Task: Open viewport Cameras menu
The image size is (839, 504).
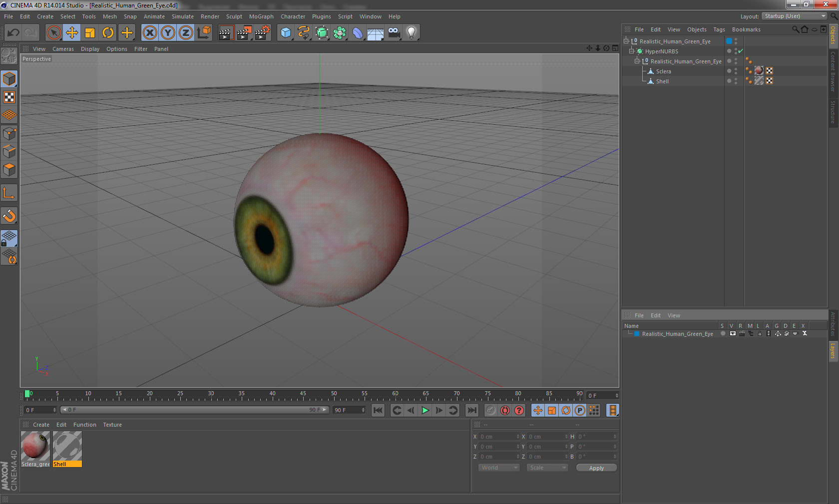Action: 63,49
